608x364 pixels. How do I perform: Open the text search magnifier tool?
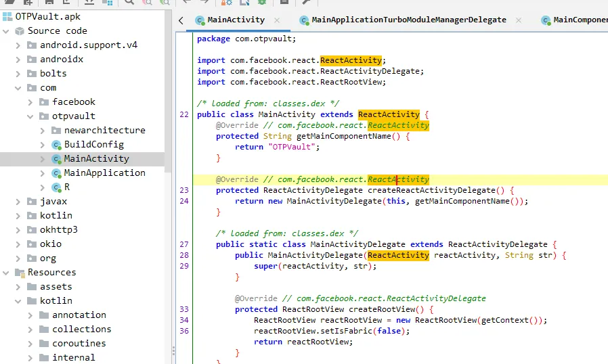(129, 2)
